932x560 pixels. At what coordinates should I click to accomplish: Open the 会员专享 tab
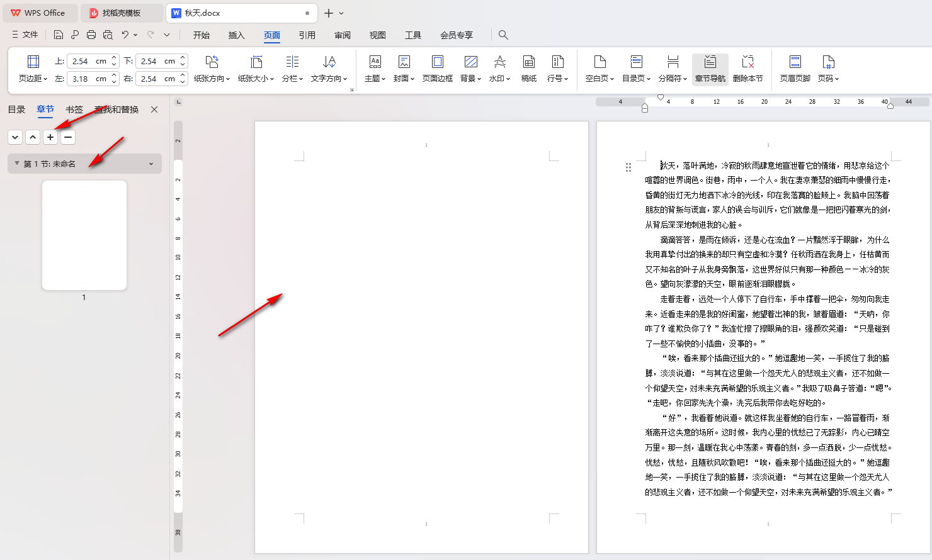pyautogui.click(x=457, y=35)
